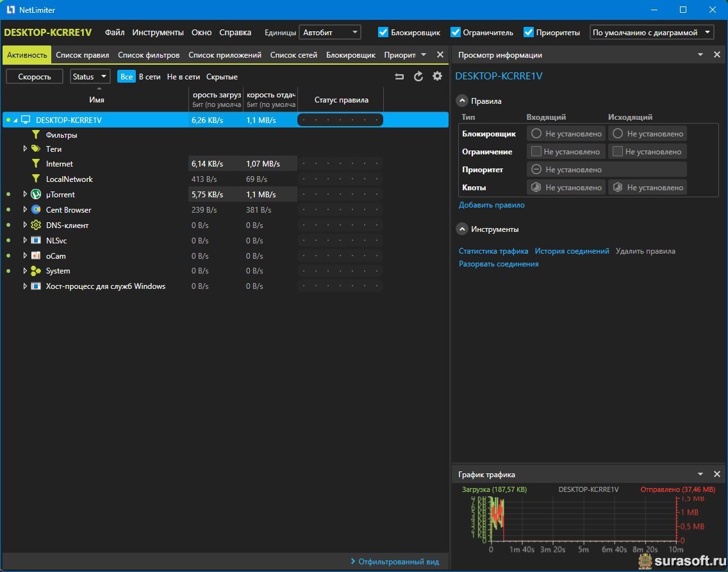The height and width of the screenshot is (572, 728).
Task: Open the Окно menu
Action: [x=201, y=32]
